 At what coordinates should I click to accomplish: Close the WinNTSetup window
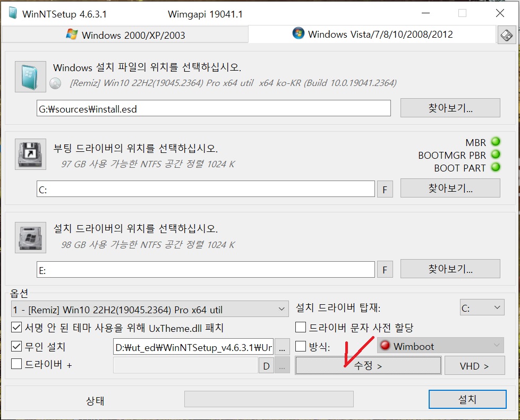coord(500,13)
